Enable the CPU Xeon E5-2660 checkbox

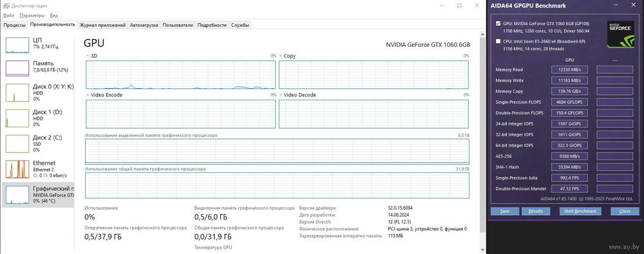tap(498, 41)
